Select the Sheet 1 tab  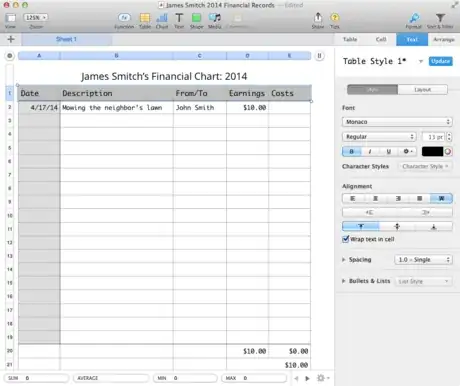click(x=67, y=39)
